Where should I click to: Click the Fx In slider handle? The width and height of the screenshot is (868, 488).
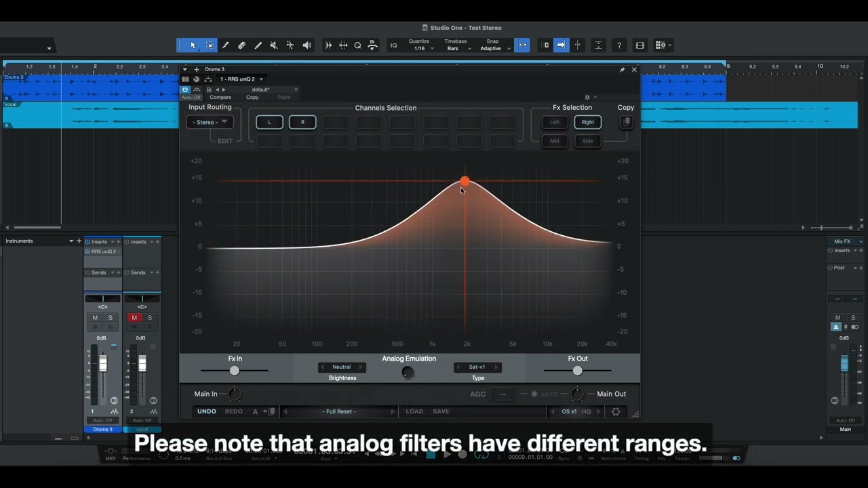(235, 371)
